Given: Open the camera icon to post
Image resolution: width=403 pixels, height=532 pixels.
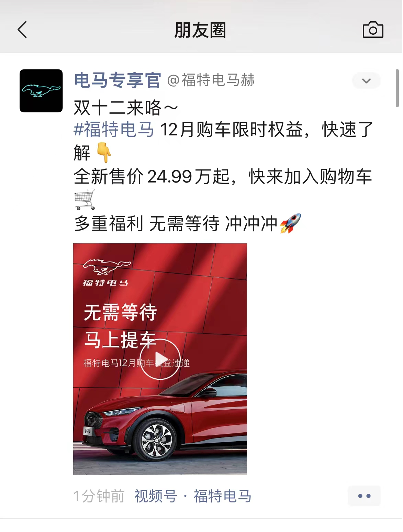Looking at the screenshot, I should pyautogui.click(x=373, y=30).
